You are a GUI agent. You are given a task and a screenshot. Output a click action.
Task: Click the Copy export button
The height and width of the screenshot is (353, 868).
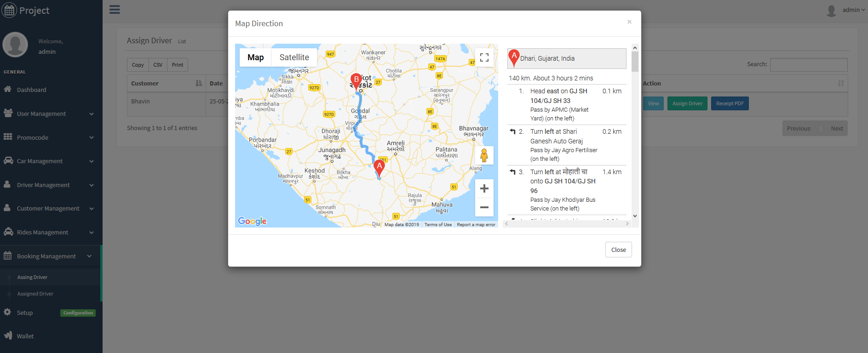[x=138, y=65]
